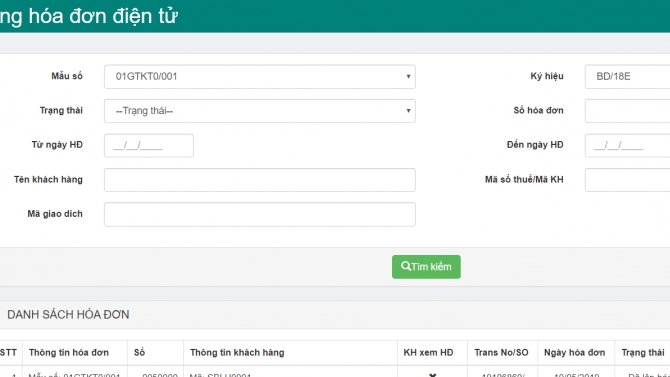Click the Đến ngày HĐ date field

pyautogui.click(x=627, y=146)
